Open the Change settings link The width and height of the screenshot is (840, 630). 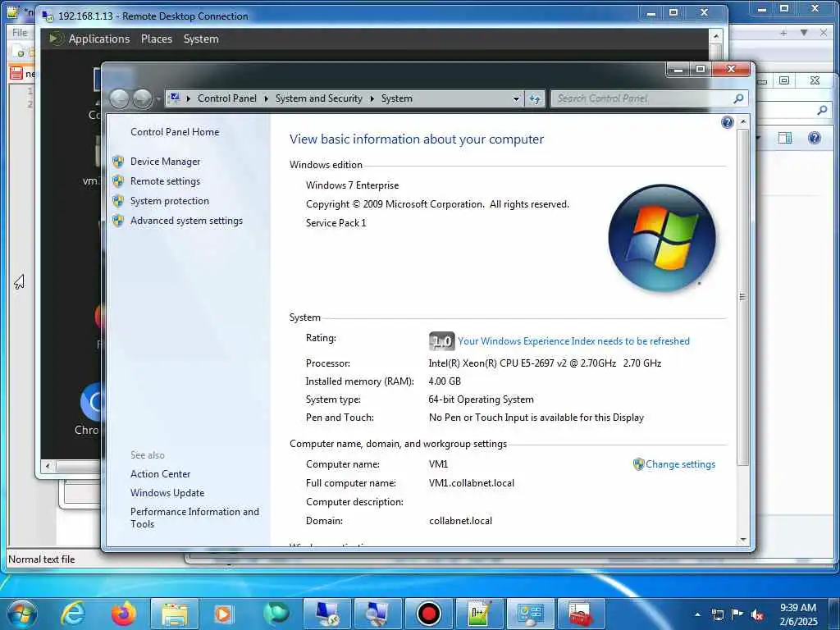(680, 464)
